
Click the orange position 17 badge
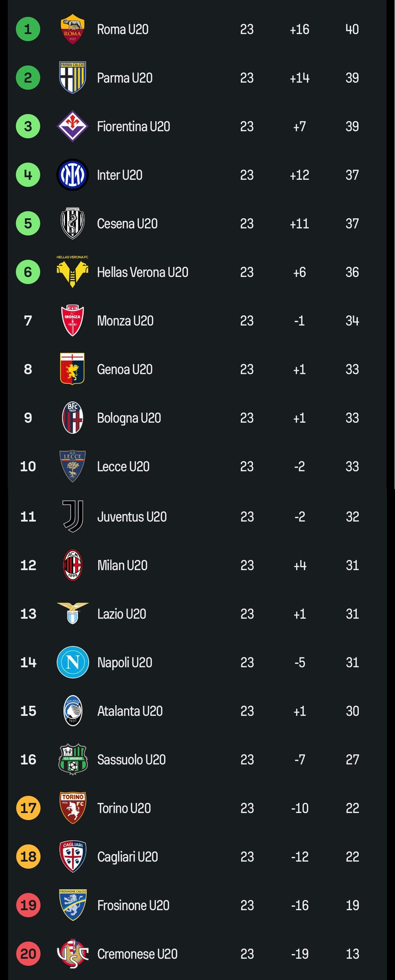pyautogui.click(x=28, y=808)
